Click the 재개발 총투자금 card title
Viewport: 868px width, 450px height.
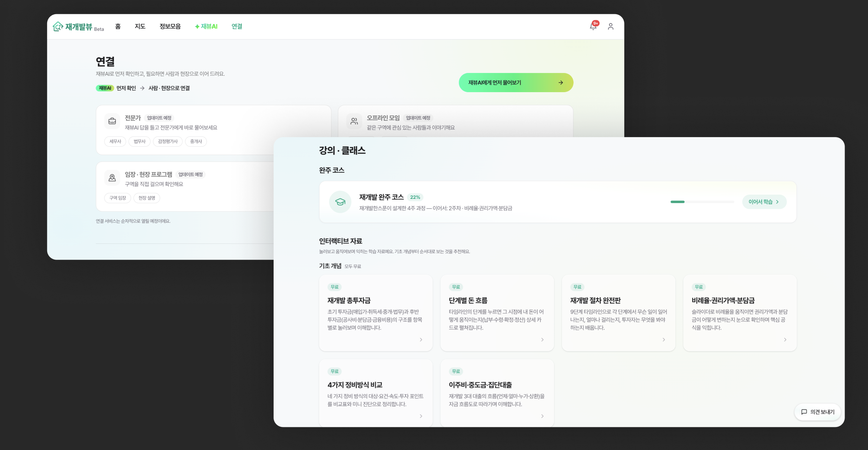coord(349,300)
